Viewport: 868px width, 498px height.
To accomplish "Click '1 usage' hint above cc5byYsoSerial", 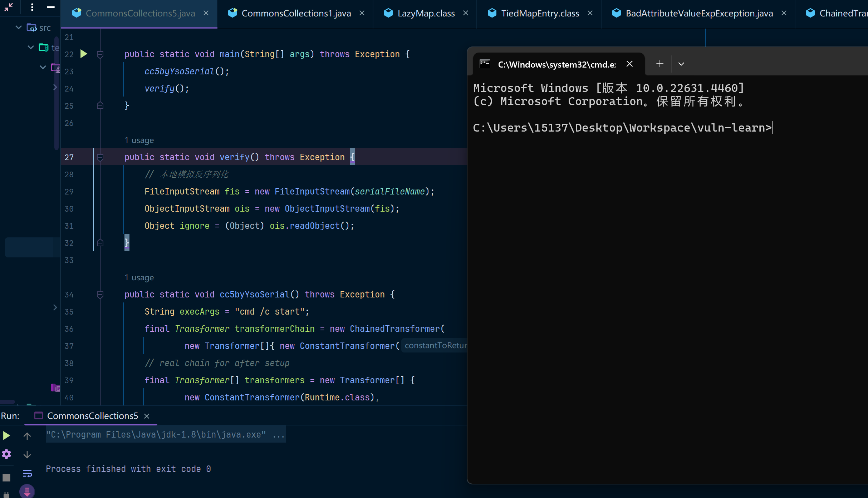I will (139, 277).
